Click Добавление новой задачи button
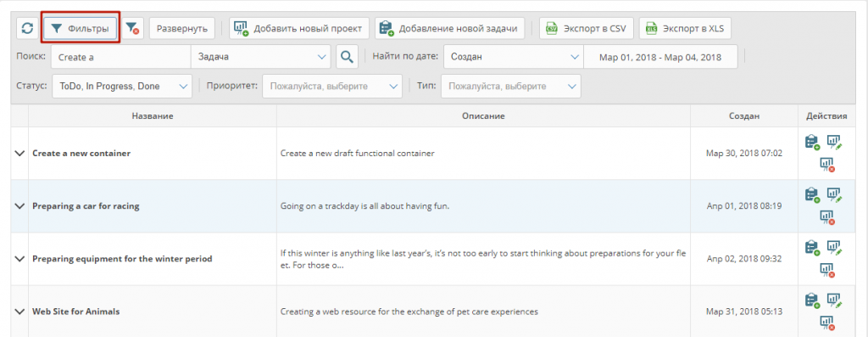 449,28
